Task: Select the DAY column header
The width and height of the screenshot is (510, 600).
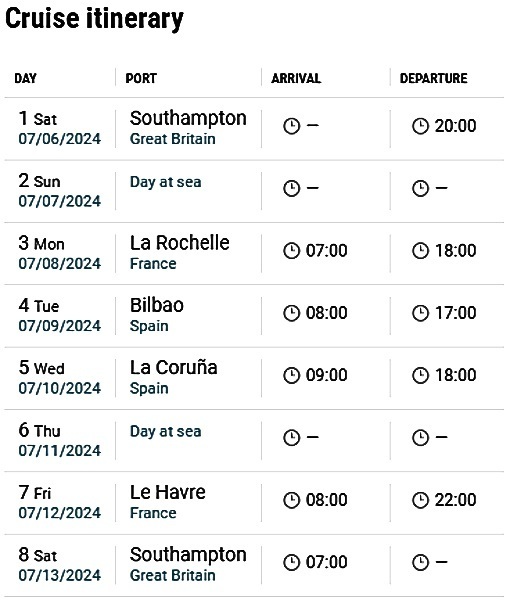Action: point(26,78)
